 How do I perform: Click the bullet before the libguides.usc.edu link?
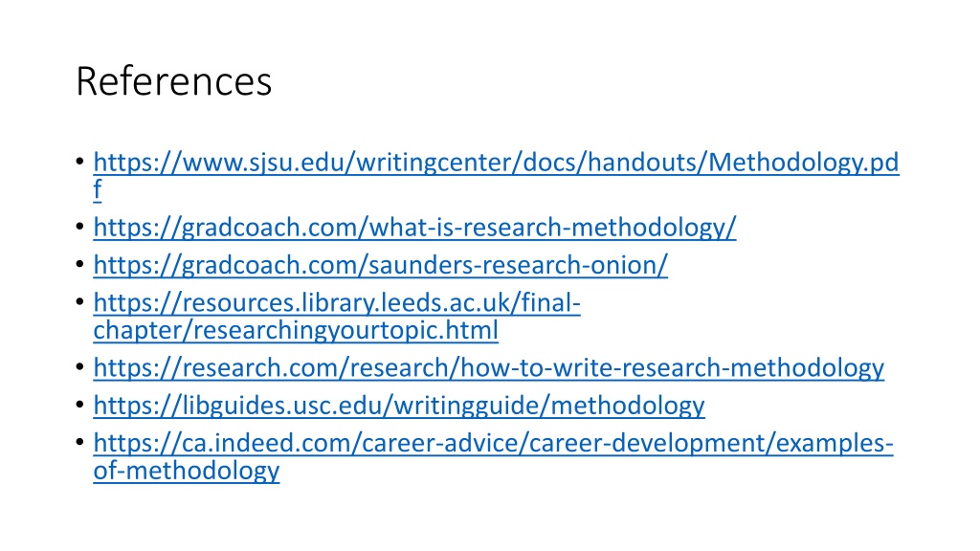tap(80, 405)
